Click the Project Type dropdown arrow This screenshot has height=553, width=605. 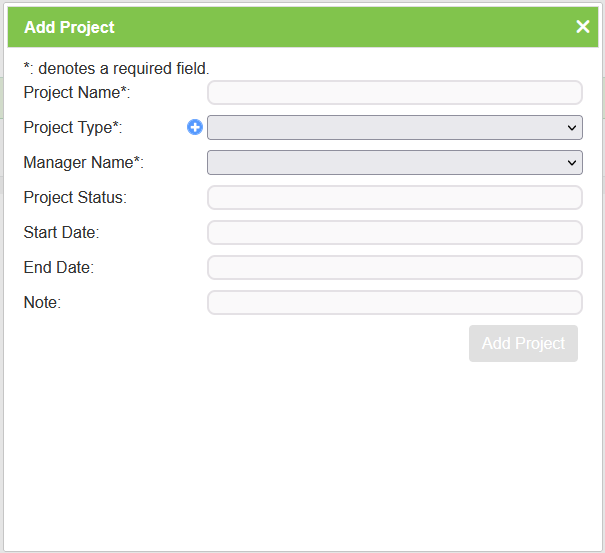[572, 128]
